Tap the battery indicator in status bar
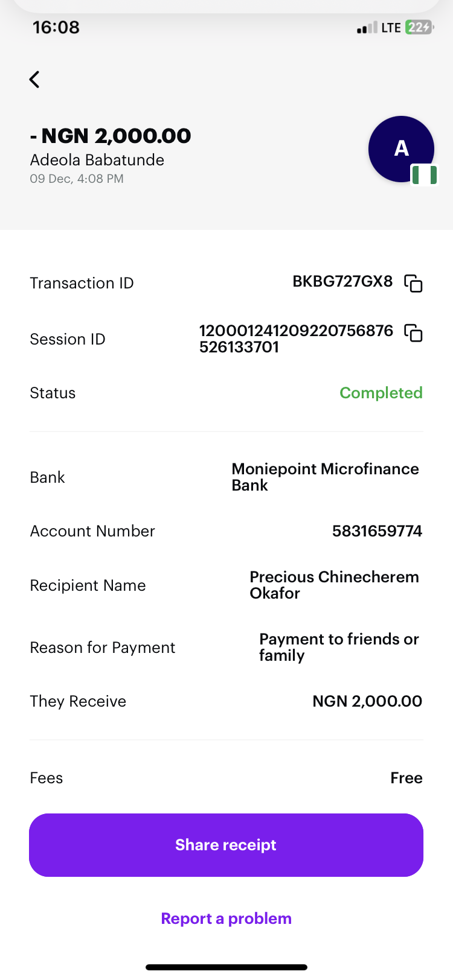 420,27
